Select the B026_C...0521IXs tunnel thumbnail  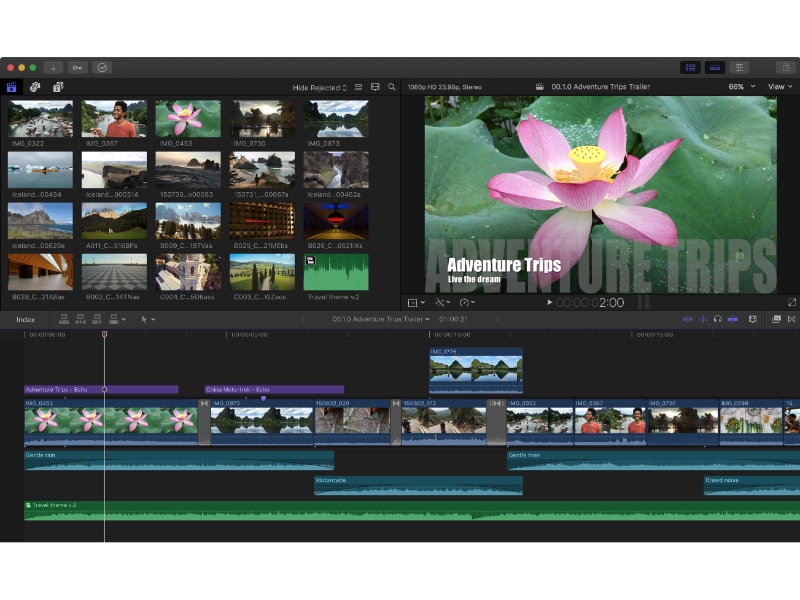[336, 221]
